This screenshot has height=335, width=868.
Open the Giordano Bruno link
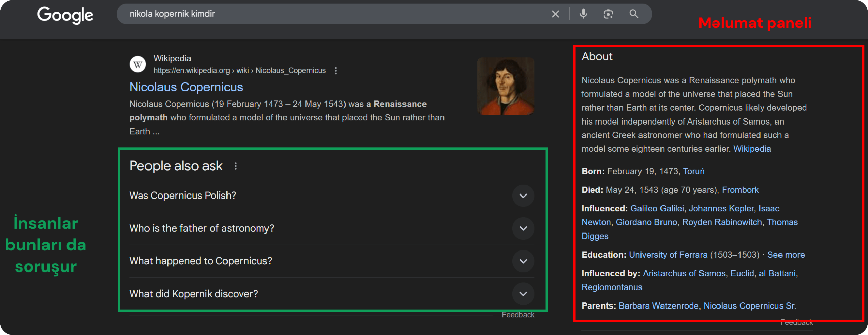click(647, 222)
